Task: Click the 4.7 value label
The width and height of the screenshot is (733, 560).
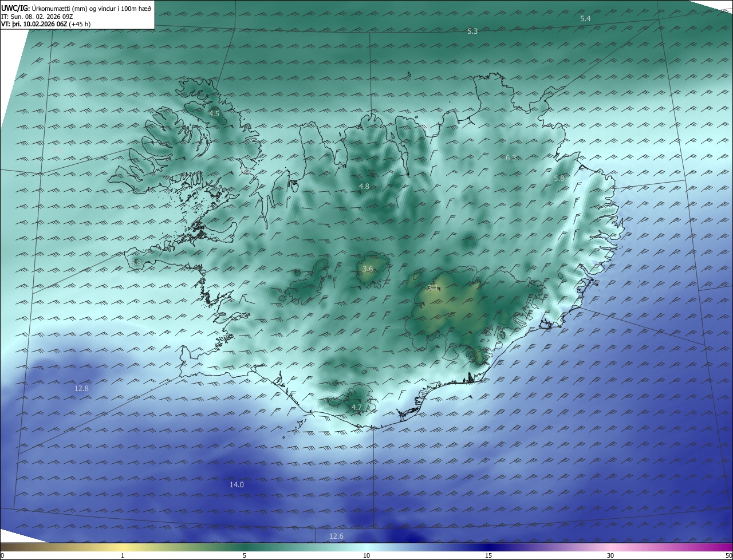Action: point(357,407)
